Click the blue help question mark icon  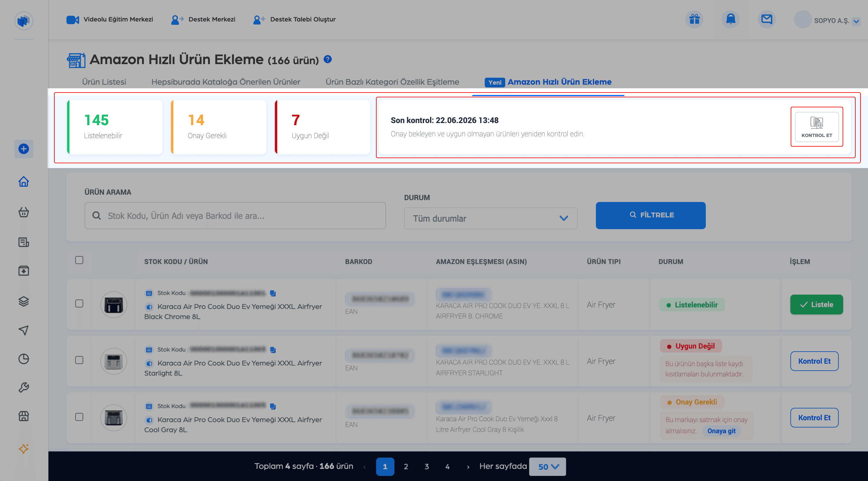[x=327, y=59]
